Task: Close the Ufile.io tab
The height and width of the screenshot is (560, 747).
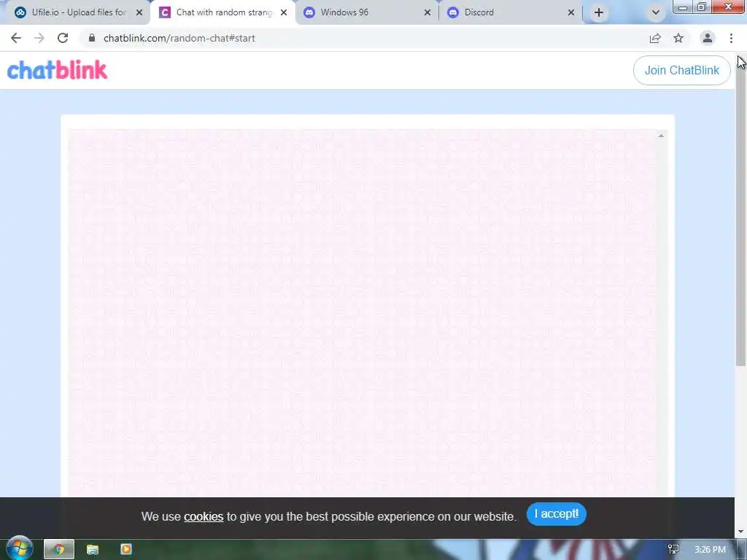Action: (x=139, y=12)
